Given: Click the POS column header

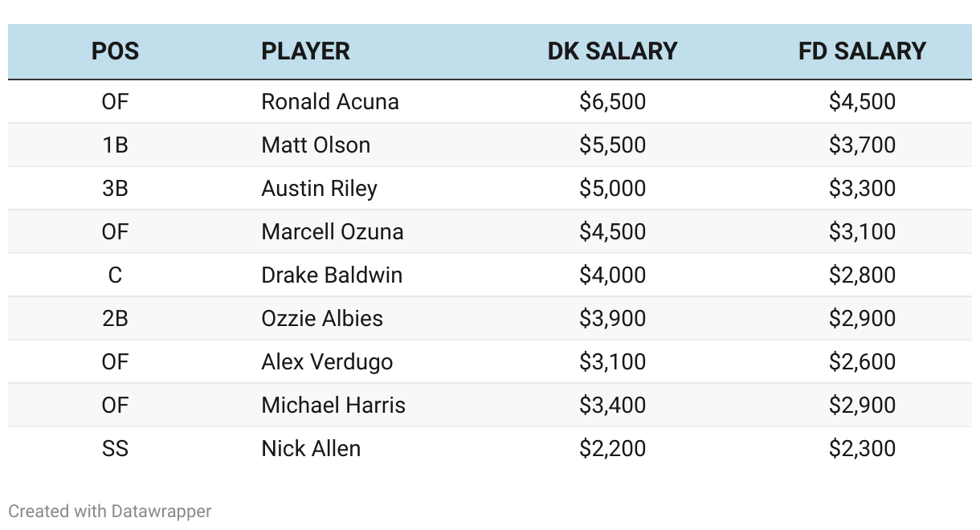Looking at the screenshot, I should pos(115,51).
